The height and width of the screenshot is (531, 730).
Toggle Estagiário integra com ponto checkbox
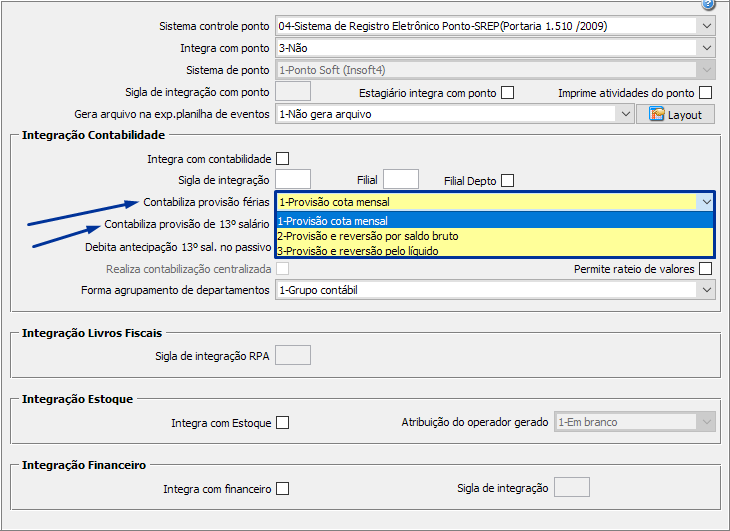tap(507, 93)
